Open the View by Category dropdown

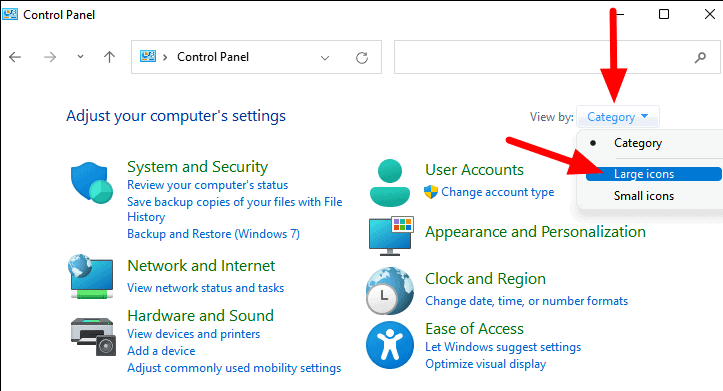click(618, 117)
